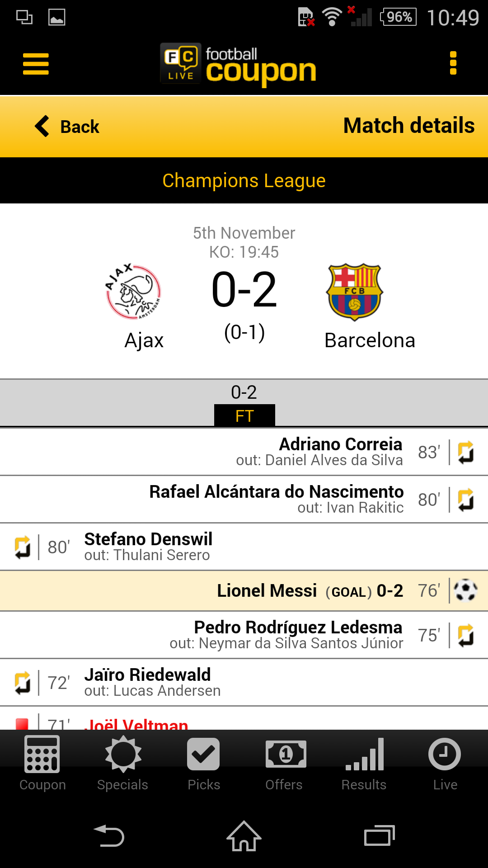
Task: Tap the Pedro Rodríguez Ledesma substitution icon
Action: point(466,635)
